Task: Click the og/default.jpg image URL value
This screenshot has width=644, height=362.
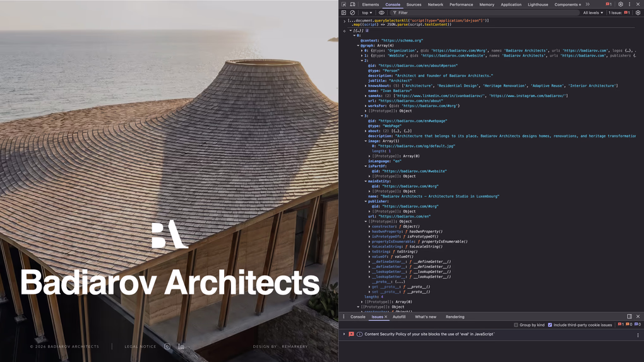Action: pos(417,146)
